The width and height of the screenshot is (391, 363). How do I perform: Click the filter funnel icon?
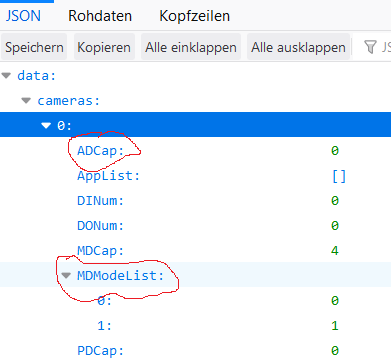point(370,47)
